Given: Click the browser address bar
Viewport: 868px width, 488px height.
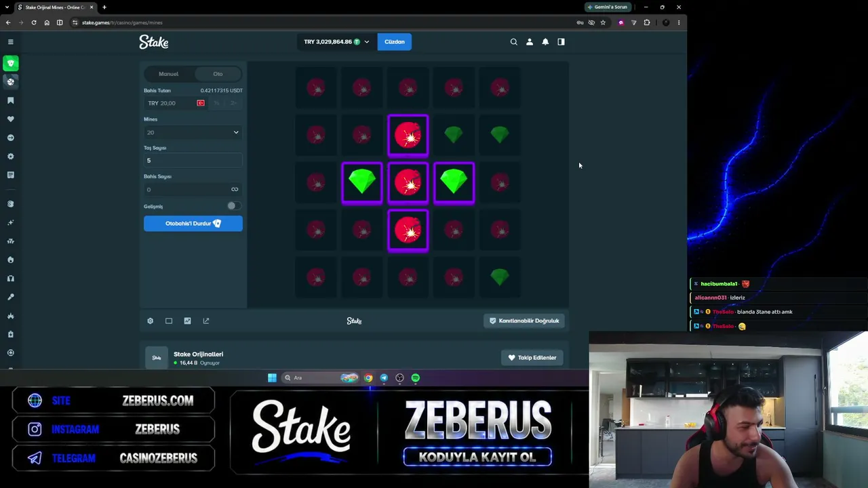Looking at the screenshot, I should click(325, 22).
